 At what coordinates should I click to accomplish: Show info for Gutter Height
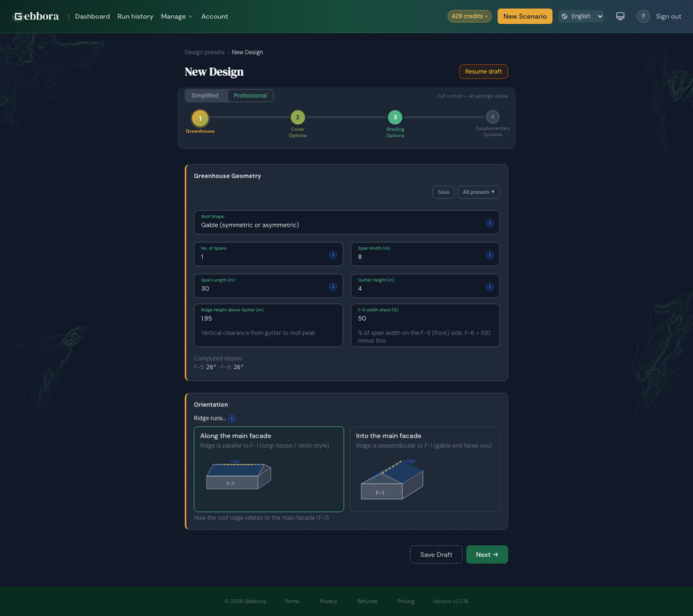pyautogui.click(x=489, y=287)
